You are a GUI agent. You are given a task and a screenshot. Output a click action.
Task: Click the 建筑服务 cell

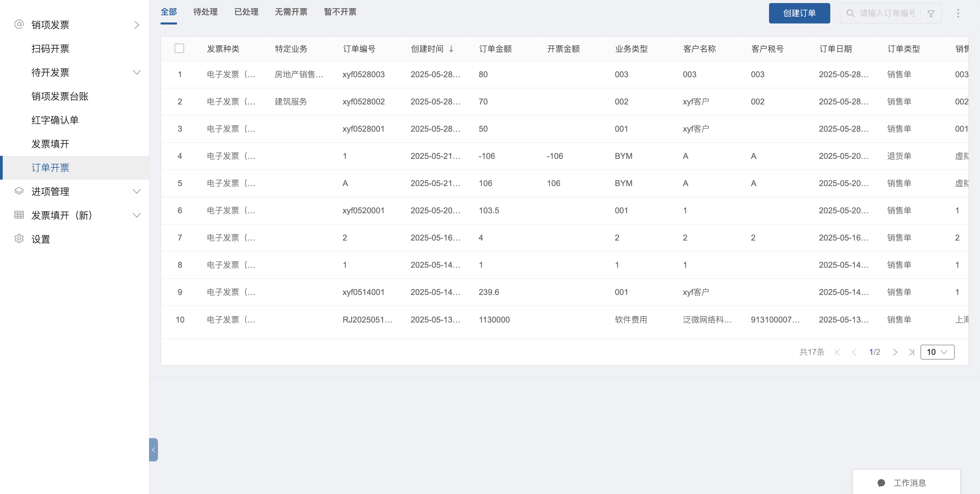click(291, 101)
